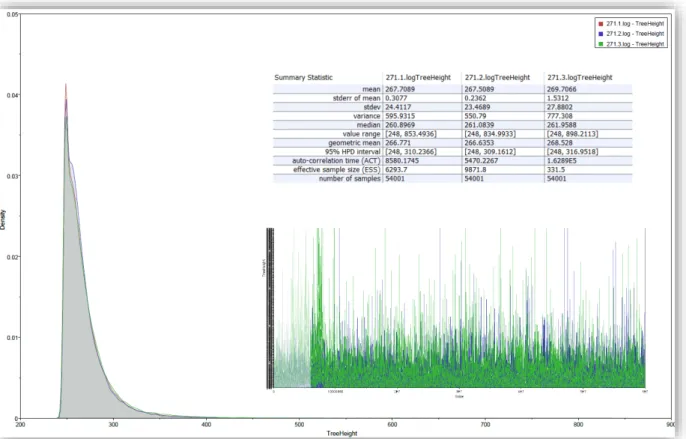This screenshot has width=686, height=439.
Task: Select the 'variance' row label
Action: (x=367, y=116)
